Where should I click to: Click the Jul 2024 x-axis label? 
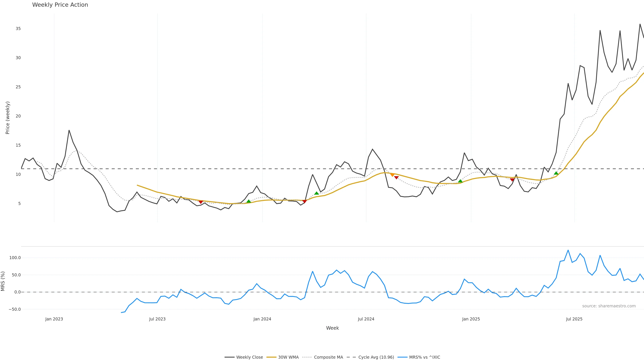pyautogui.click(x=366, y=319)
